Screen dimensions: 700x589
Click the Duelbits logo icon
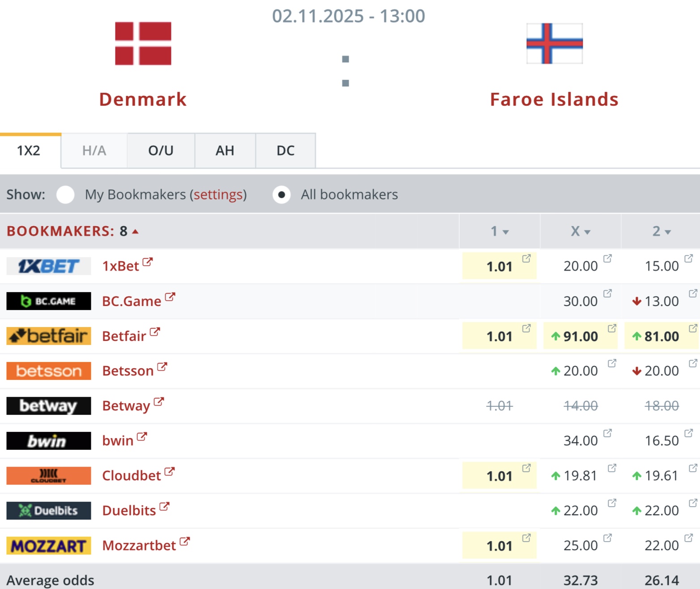tap(48, 511)
